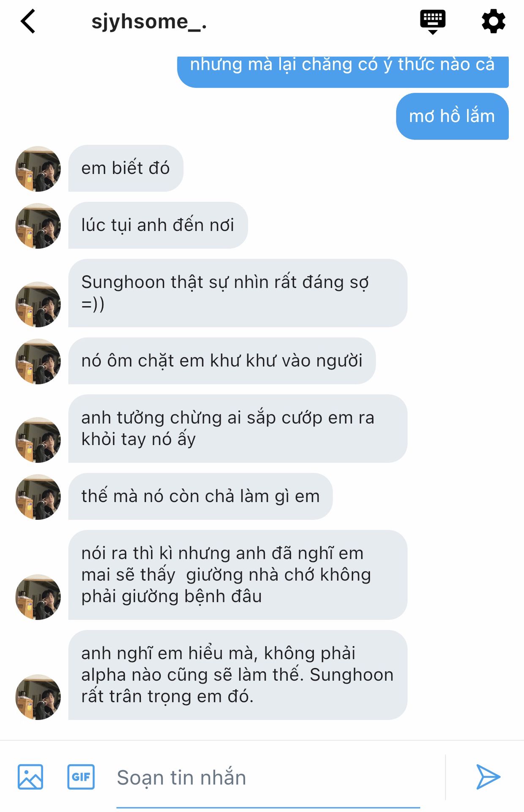
Task: Open GIF picker icon
Action: 81,776
